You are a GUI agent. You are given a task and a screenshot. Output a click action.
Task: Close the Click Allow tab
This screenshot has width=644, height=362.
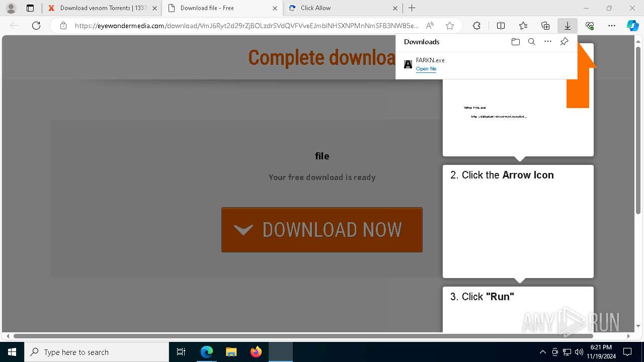(395, 8)
